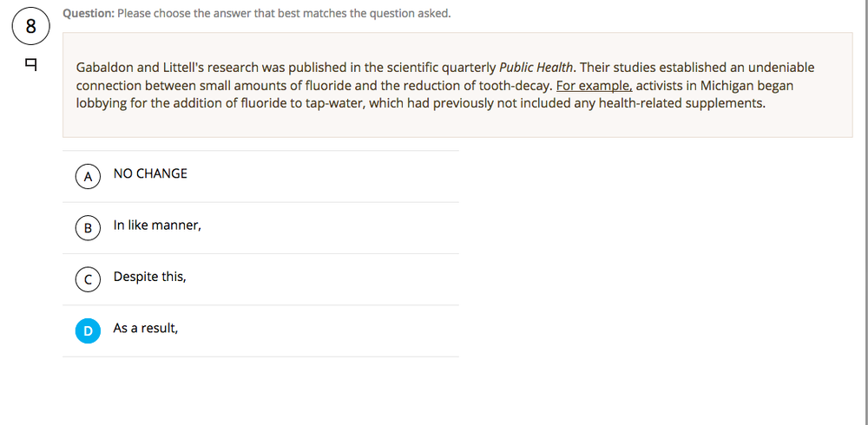Image resolution: width=868 pixels, height=425 pixels.
Task: Click the italicized "Public Health" title
Action: click(536, 67)
